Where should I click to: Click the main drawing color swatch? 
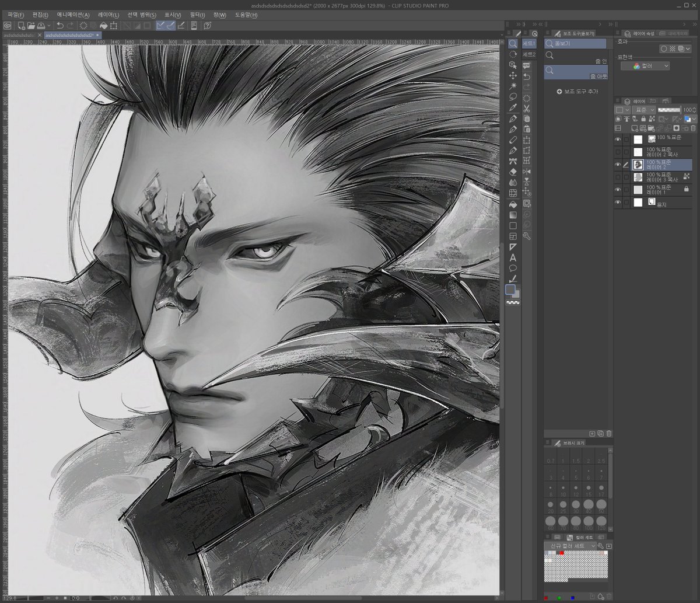tap(511, 290)
